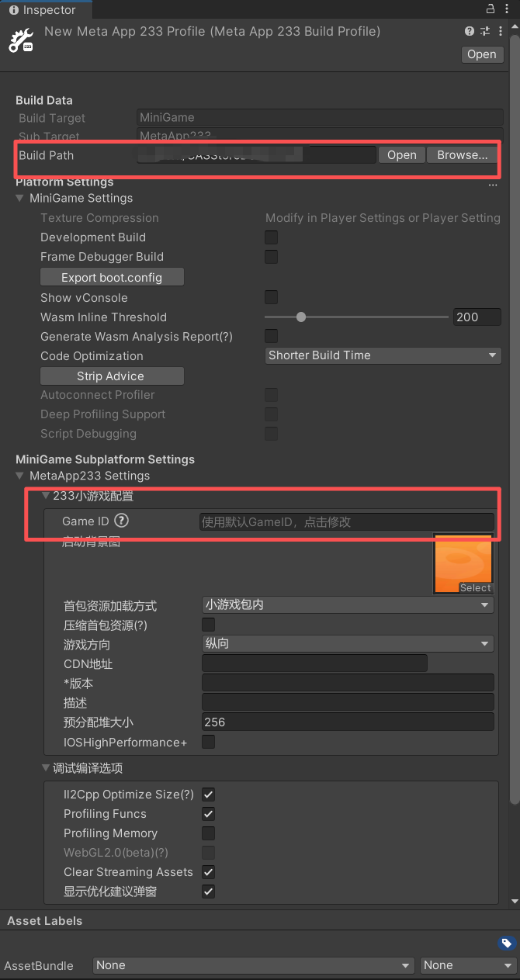Open the AssetBundle name dropdown menu

click(x=253, y=965)
